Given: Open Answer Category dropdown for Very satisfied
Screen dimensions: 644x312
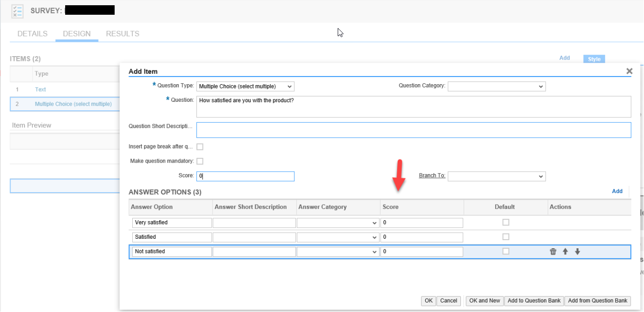Looking at the screenshot, I should (x=338, y=223).
